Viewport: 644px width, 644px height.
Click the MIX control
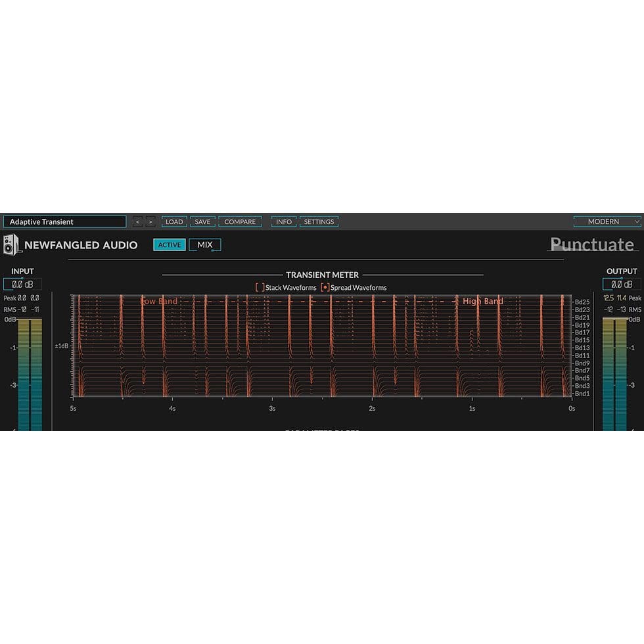click(205, 244)
